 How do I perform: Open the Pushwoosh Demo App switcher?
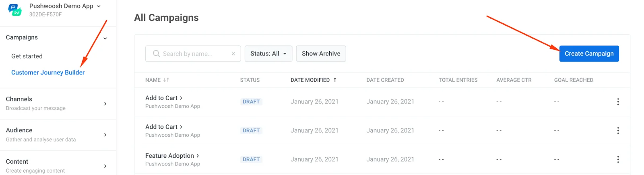pos(65,6)
